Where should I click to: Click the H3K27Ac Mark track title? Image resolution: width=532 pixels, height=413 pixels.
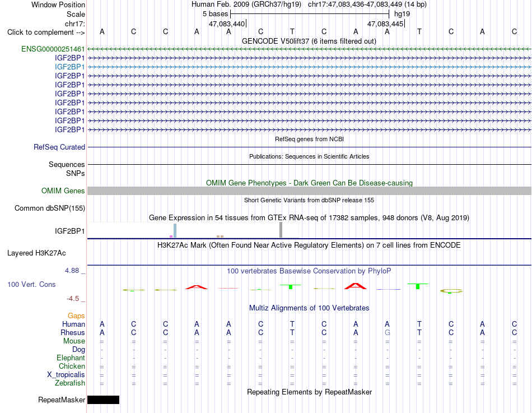click(x=309, y=245)
